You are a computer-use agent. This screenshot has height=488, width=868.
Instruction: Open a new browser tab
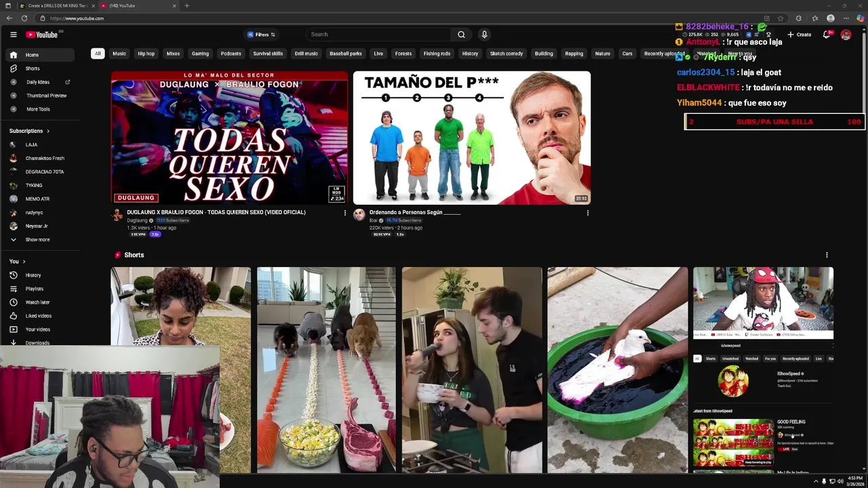click(186, 5)
